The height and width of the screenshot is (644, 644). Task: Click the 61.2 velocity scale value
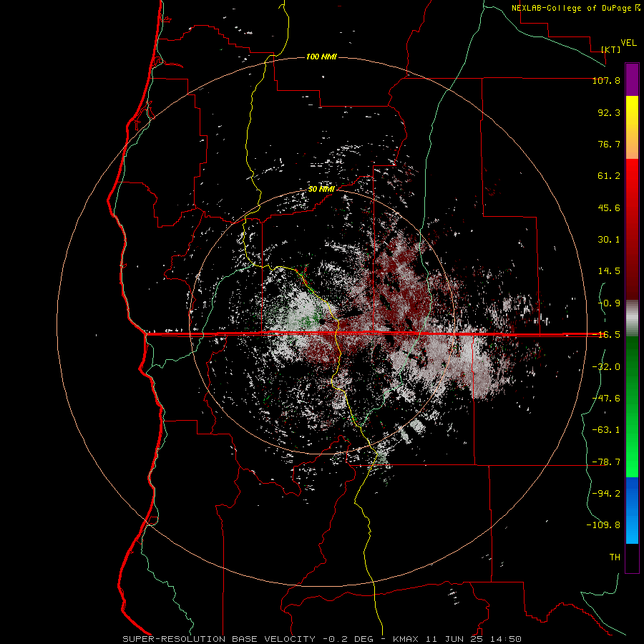(x=609, y=176)
